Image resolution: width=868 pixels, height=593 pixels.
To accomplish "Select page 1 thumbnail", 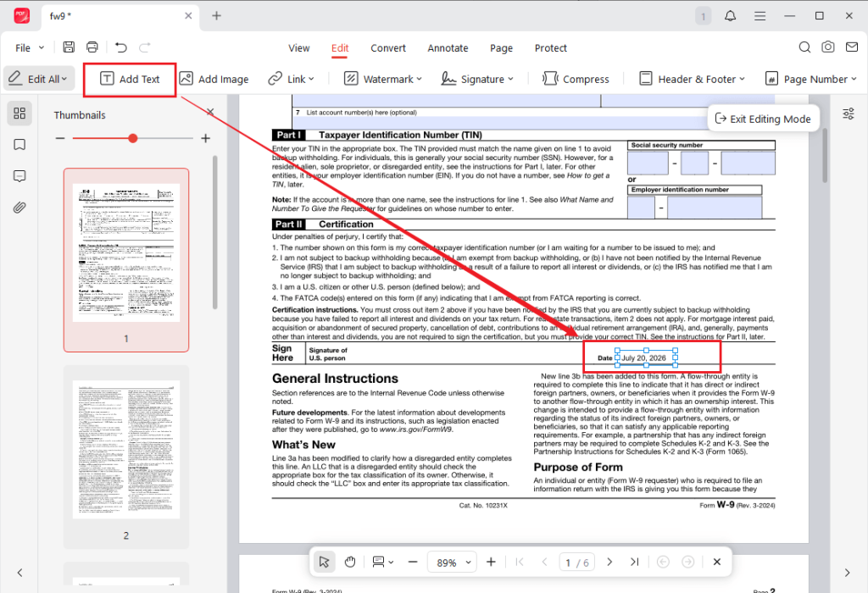I will click(x=126, y=259).
